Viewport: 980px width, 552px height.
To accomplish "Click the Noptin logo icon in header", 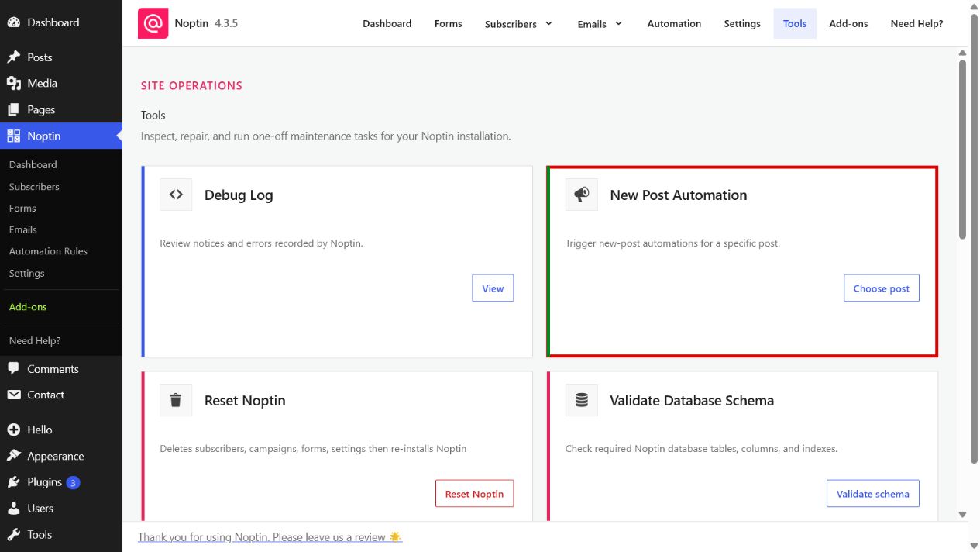I will coord(153,23).
